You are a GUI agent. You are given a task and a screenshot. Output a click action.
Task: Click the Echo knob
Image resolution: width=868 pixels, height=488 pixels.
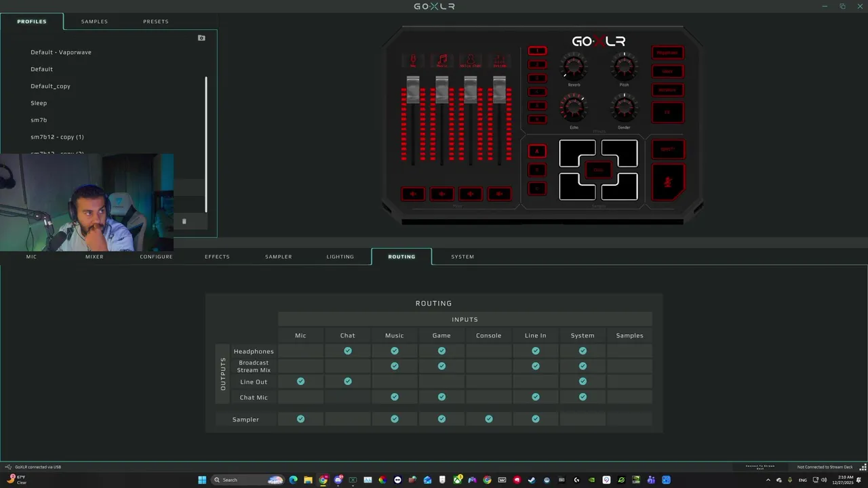click(574, 108)
